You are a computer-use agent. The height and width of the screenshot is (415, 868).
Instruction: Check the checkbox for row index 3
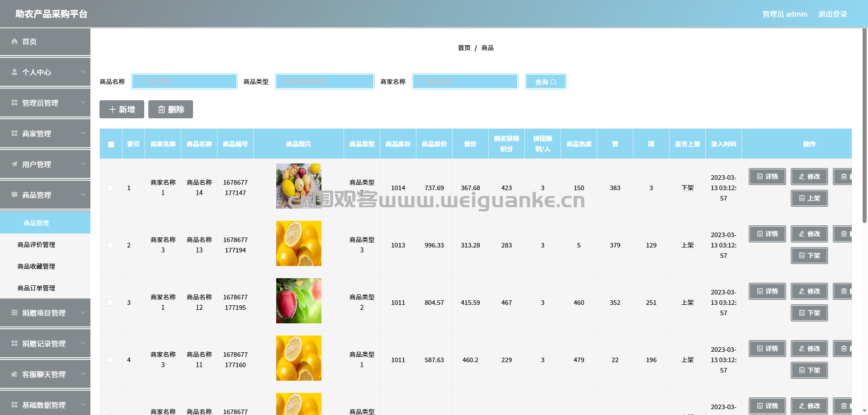(x=110, y=303)
